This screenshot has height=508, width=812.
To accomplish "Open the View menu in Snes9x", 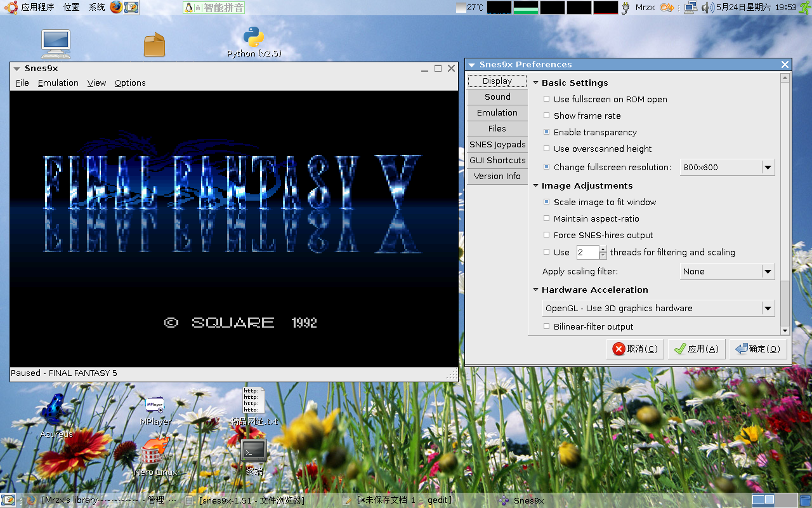I will click(x=97, y=83).
